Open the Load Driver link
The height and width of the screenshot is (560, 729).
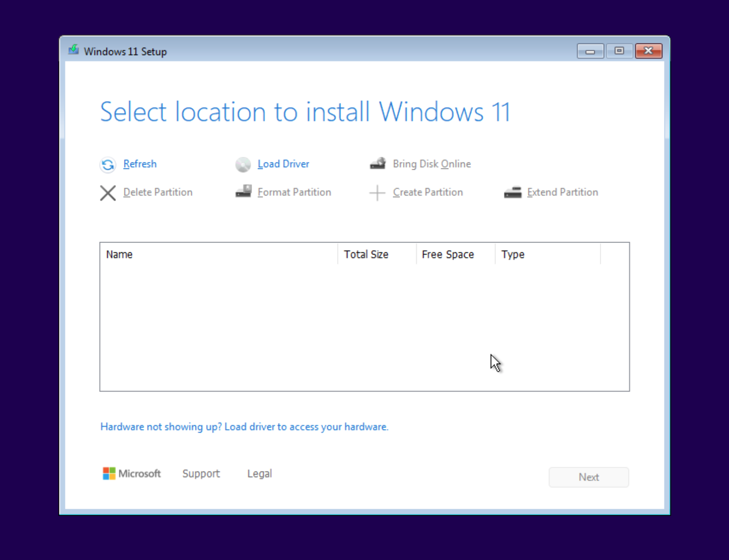point(283,164)
